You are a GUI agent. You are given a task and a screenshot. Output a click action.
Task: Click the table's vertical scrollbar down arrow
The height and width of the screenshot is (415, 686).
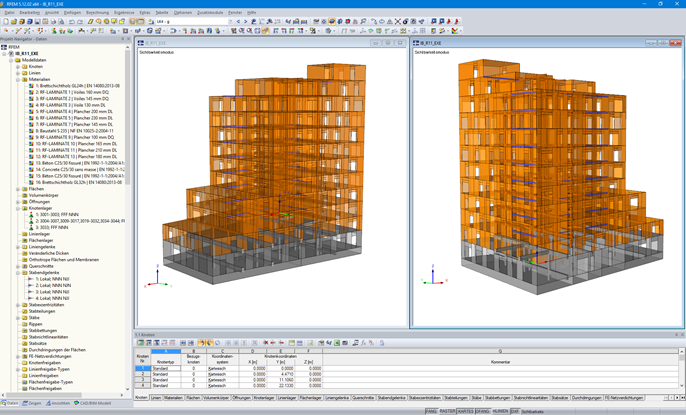[682, 385]
